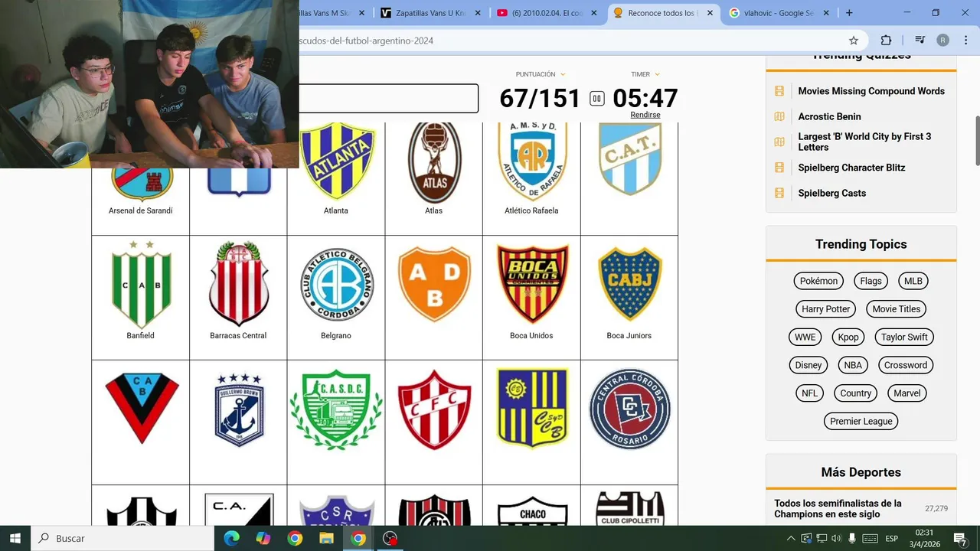Image resolution: width=980 pixels, height=551 pixels.
Task: Select the Premier League topic tag
Action: coord(861,421)
